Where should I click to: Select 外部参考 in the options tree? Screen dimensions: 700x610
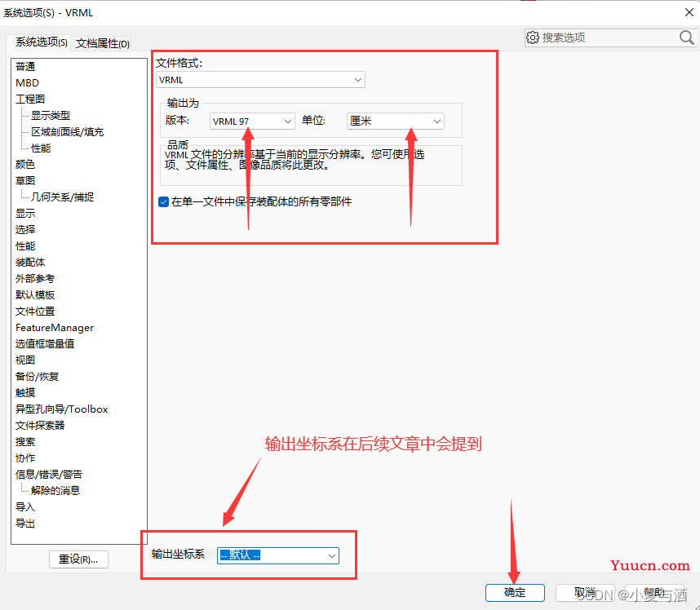[35, 279]
